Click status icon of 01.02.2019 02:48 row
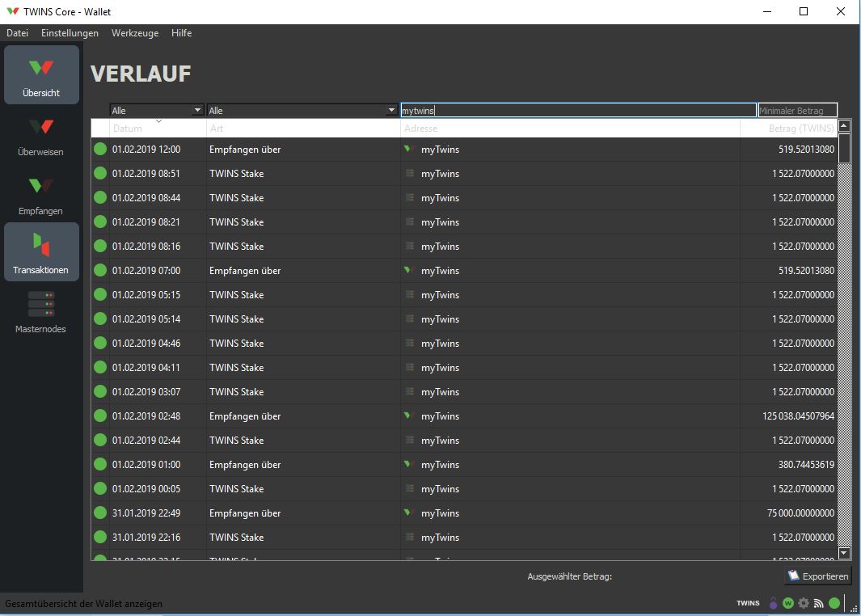Viewport: 861px width, 616px height. coord(100,416)
